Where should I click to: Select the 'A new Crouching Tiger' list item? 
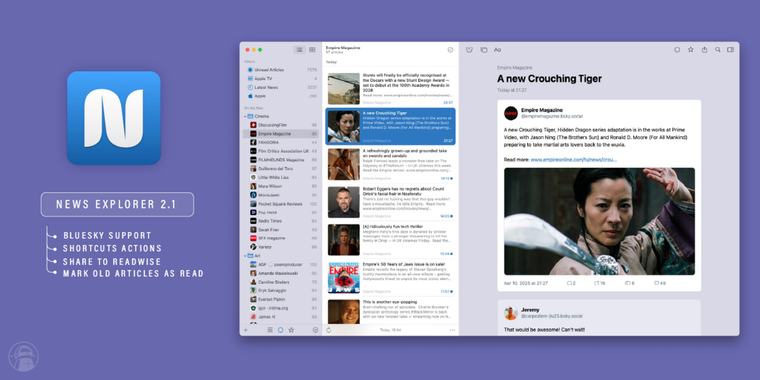pos(391,126)
